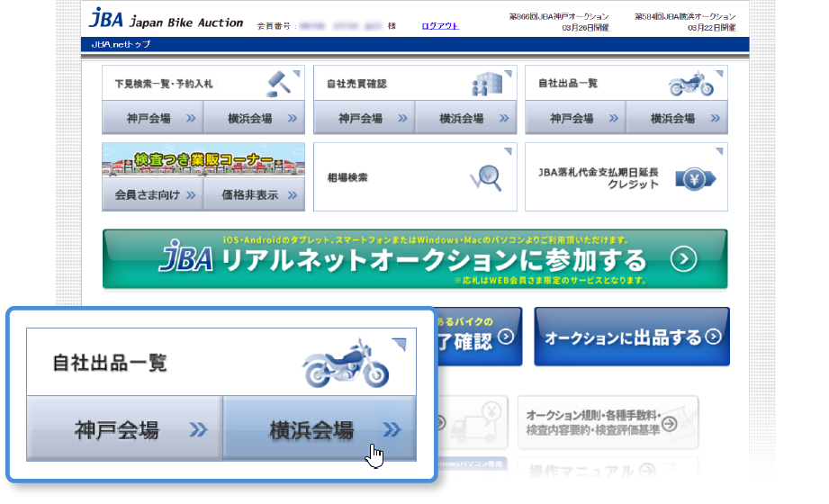Open 神戸会場 under top-right 自社出品一覧 card

tap(576, 118)
